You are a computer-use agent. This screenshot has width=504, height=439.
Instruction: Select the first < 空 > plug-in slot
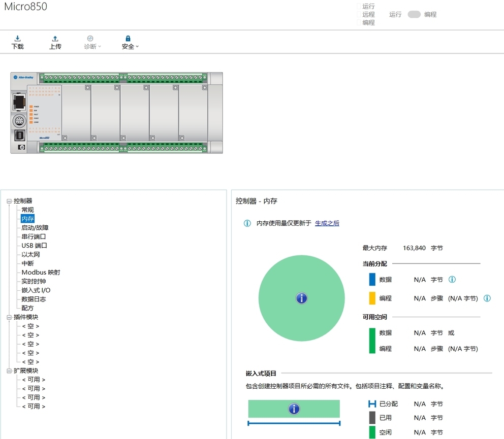click(31, 326)
